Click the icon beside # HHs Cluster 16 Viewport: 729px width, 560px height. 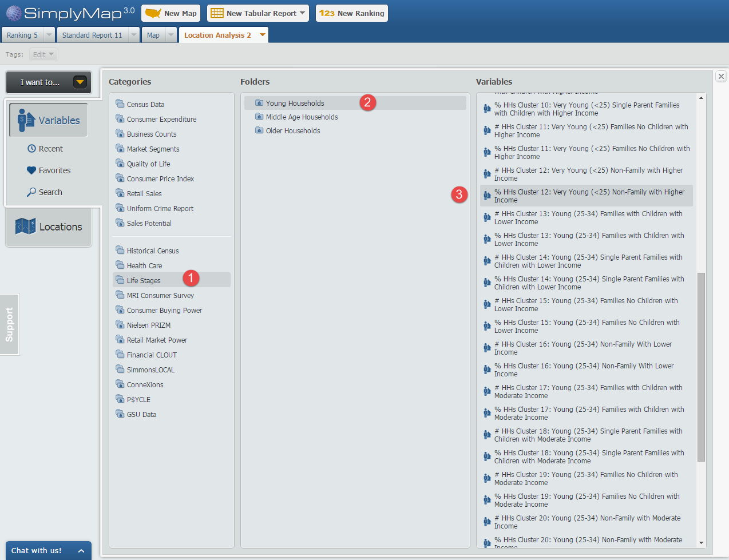[487, 348]
